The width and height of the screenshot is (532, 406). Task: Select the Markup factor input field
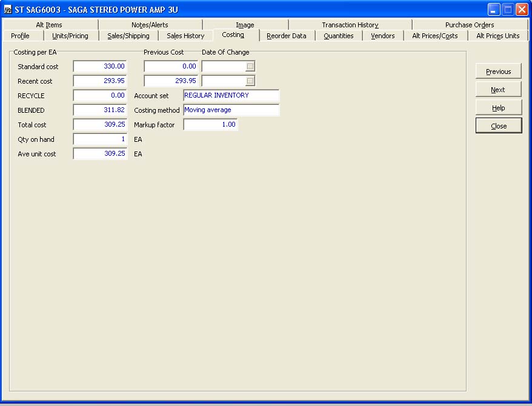pyautogui.click(x=210, y=125)
